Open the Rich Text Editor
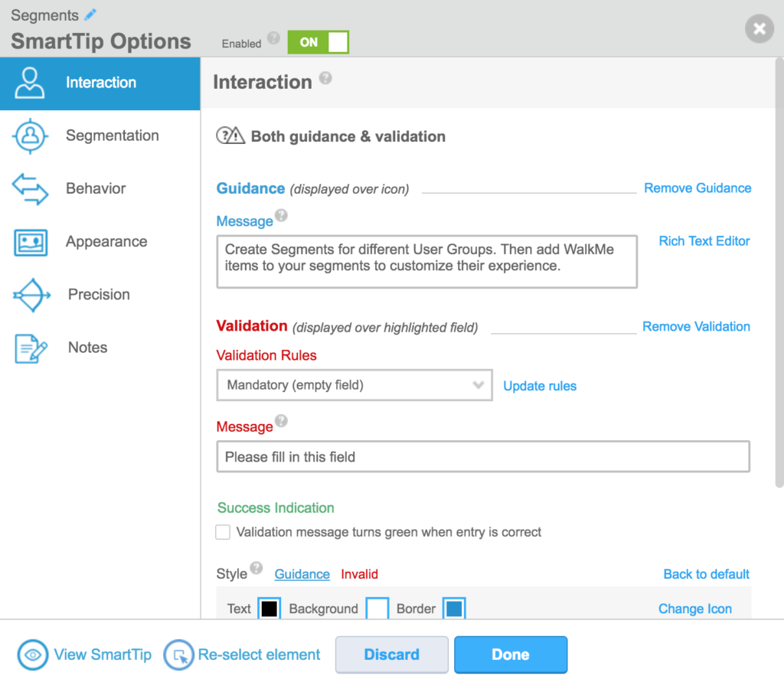 pyautogui.click(x=704, y=240)
